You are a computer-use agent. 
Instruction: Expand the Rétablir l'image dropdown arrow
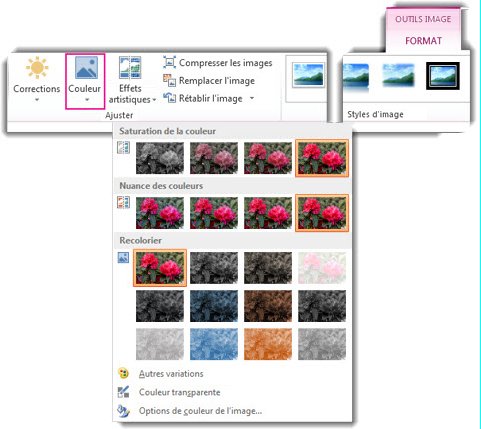point(252,98)
